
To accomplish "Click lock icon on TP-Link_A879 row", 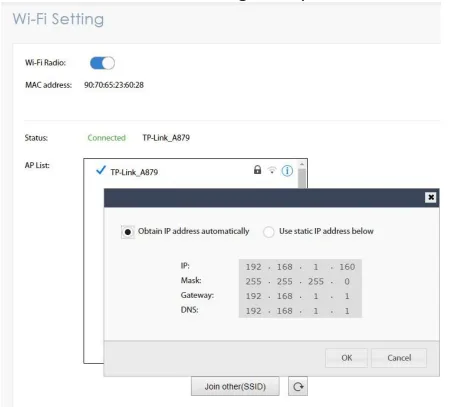I will pyautogui.click(x=257, y=170).
